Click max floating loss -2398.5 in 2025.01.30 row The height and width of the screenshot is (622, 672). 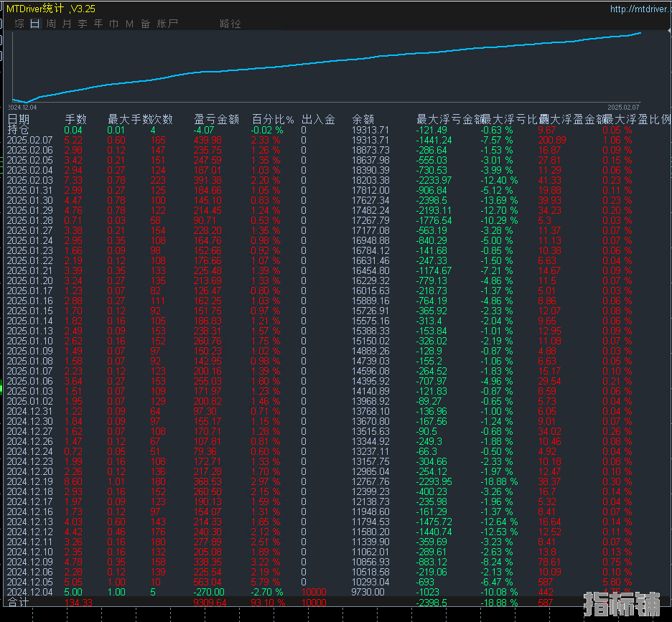[x=431, y=200]
